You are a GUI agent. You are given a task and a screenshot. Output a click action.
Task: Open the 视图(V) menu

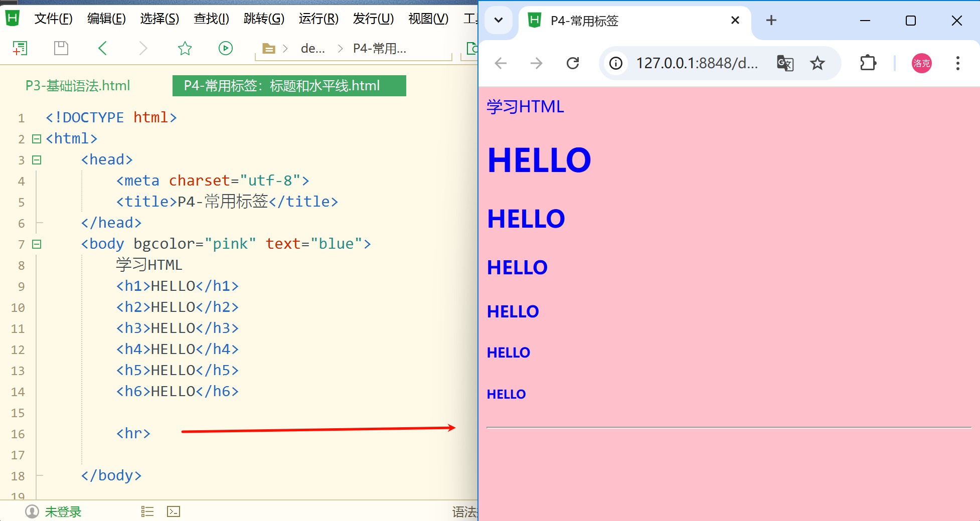(x=428, y=19)
